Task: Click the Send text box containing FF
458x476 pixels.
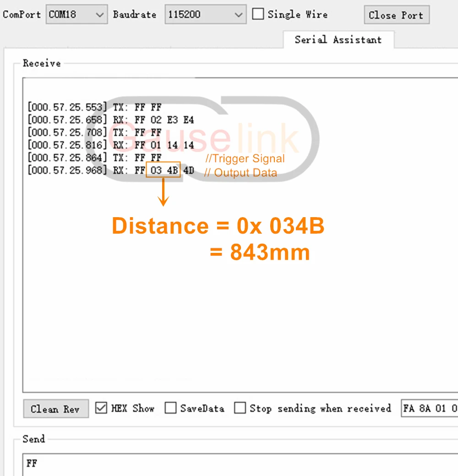Action: coord(240,465)
